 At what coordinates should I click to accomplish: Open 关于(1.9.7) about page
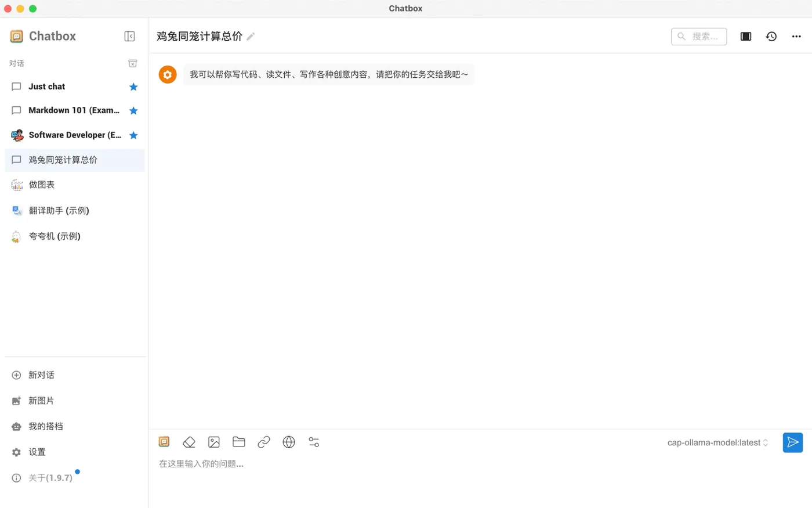tap(75, 478)
